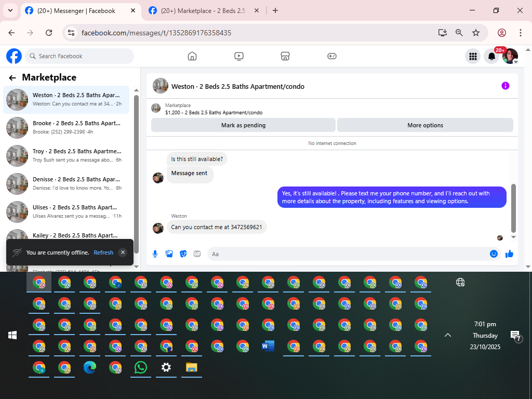The width and height of the screenshot is (532, 399).
Task: Choose a GIF icon
Action: pyautogui.click(x=197, y=254)
